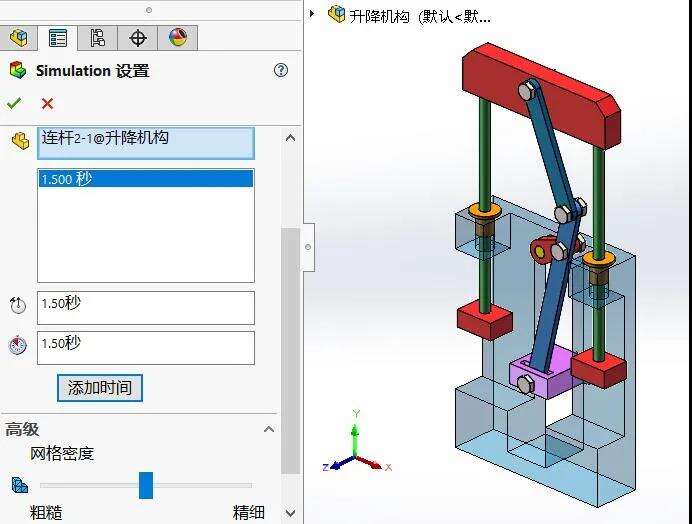Click the XYZ coordinate triad
Image resolution: width=692 pixels, height=524 pixels.
357,443
